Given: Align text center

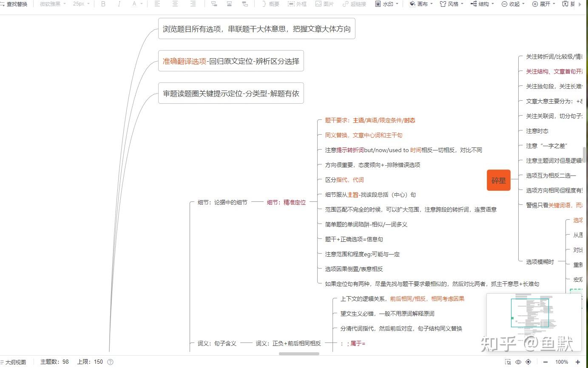Looking at the screenshot, I should [x=175, y=4].
